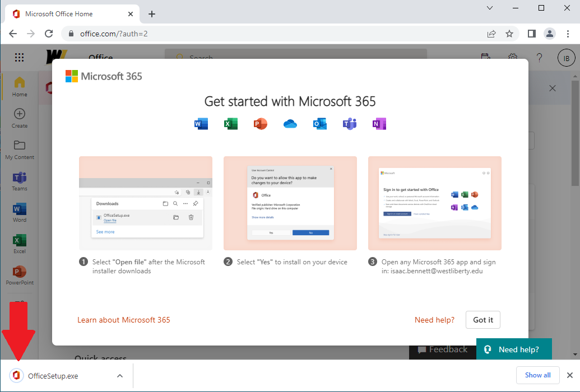Follow the Learn about Microsoft 365 link
Screen dimensions: 580x392
[x=124, y=320]
